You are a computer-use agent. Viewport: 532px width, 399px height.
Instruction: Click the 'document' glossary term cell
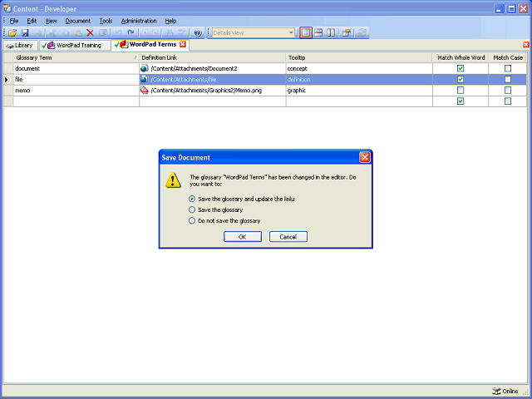pos(76,68)
